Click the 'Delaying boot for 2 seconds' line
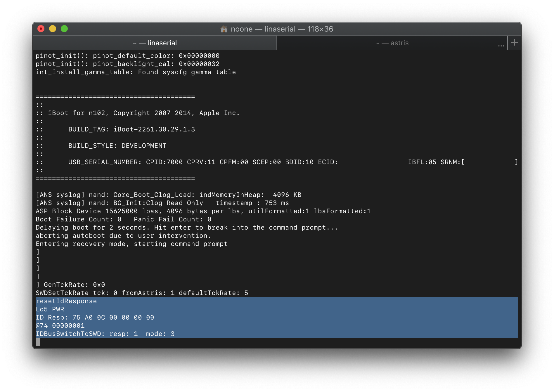Screen dimensions: 554x392 click(x=187, y=228)
